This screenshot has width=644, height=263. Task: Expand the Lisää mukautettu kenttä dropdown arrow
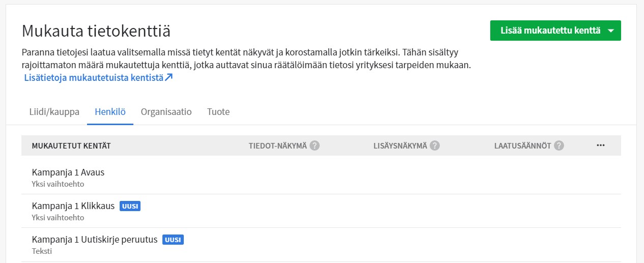click(x=611, y=31)
